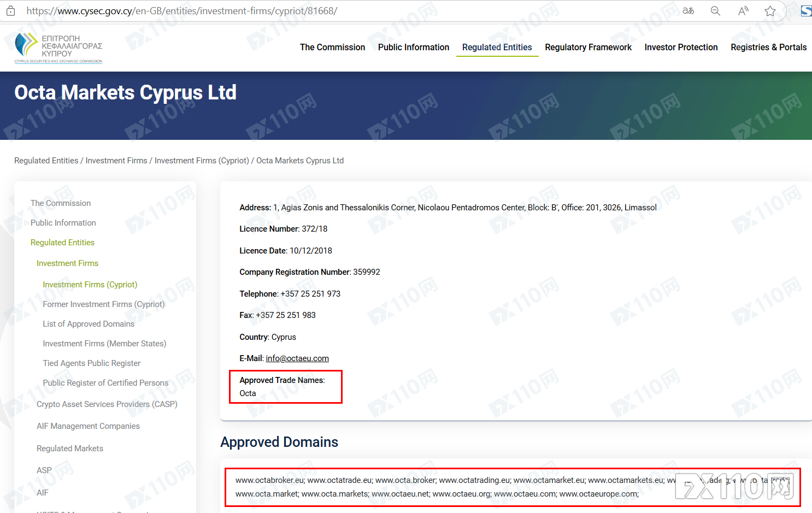Open ASP sidebar link
The height and width of the screenshot is (513, 812).
coord(44,470)
